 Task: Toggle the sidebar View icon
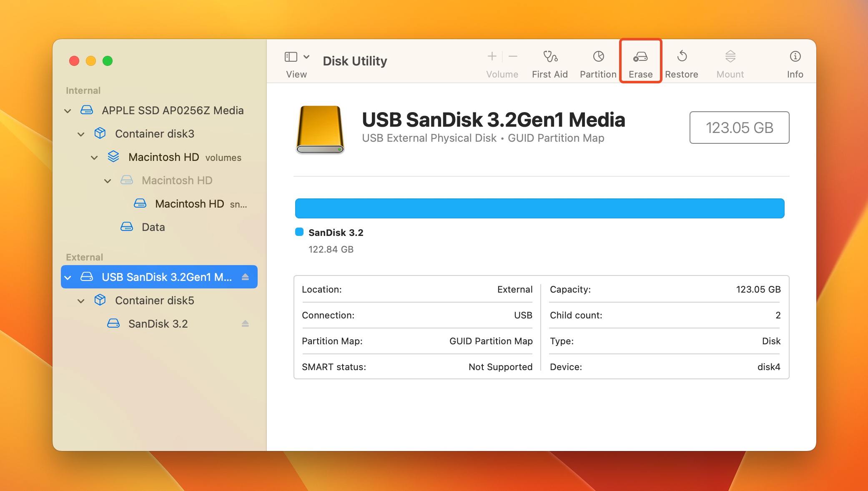(291, 57)
